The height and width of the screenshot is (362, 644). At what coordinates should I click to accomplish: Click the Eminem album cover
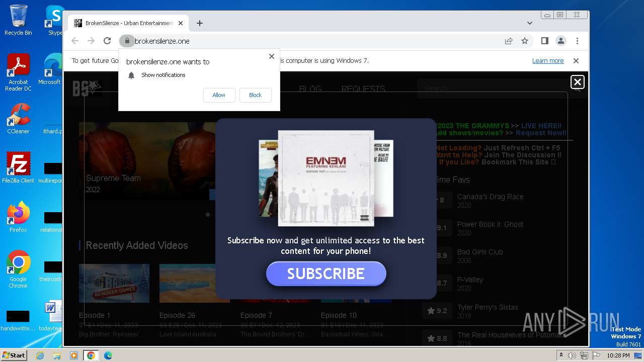click(326, 178)
